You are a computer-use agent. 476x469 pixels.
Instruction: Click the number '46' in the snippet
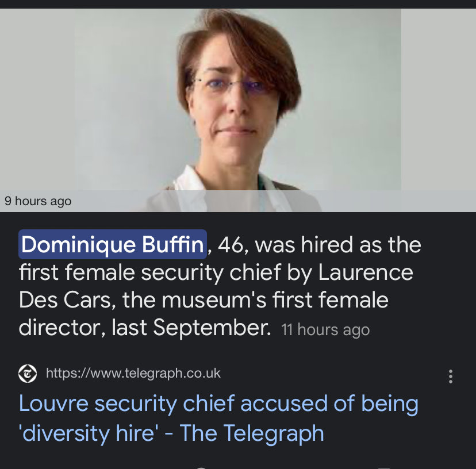coord(230,245)
